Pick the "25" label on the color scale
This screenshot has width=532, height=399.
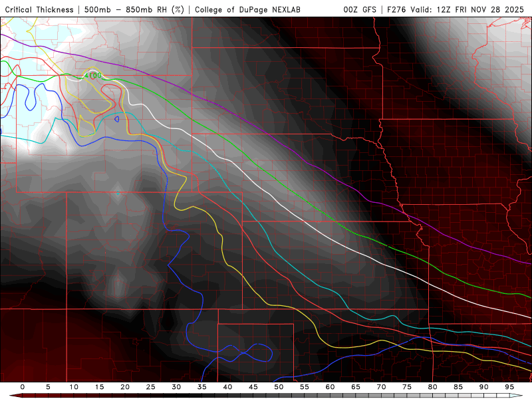[x=151, y=387]
